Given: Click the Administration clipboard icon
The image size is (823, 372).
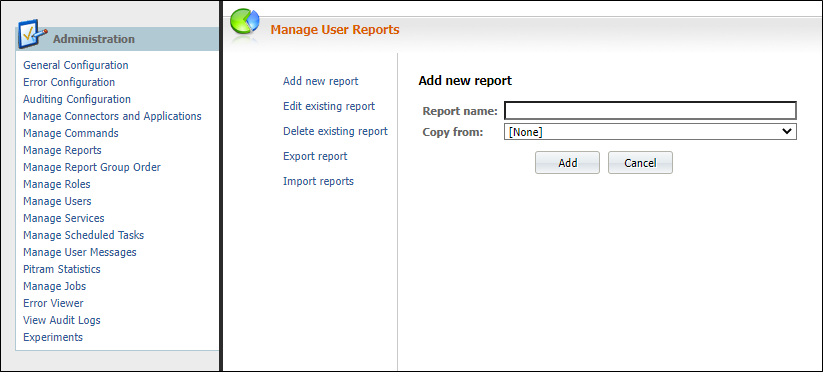Looking at the screenshot, I should click(x=33, y=35).
